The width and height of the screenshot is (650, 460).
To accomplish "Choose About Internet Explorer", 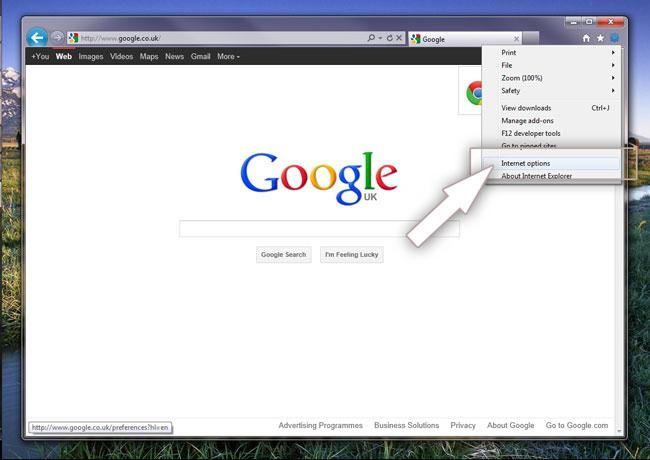I will 552,176.
